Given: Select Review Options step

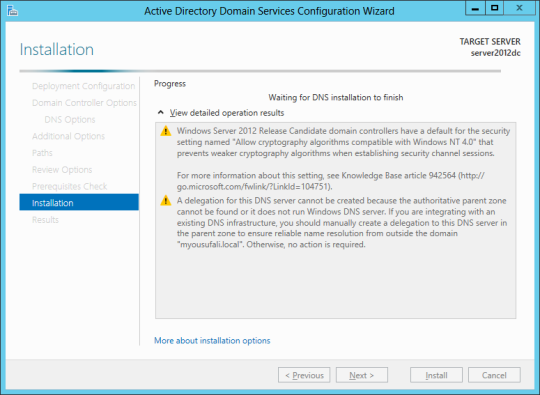Looking at the screenshot, I should coord(62,170).
